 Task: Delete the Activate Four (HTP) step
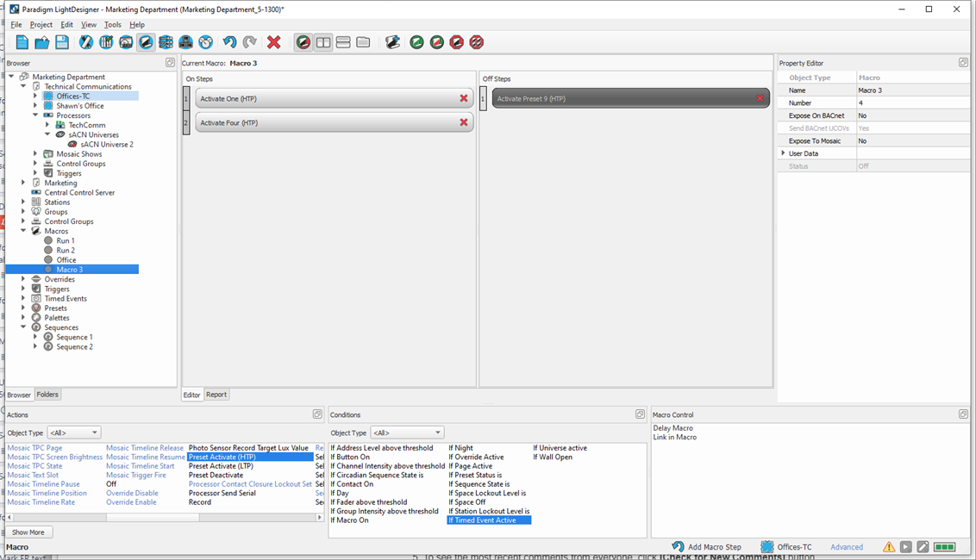coord(464,123)
